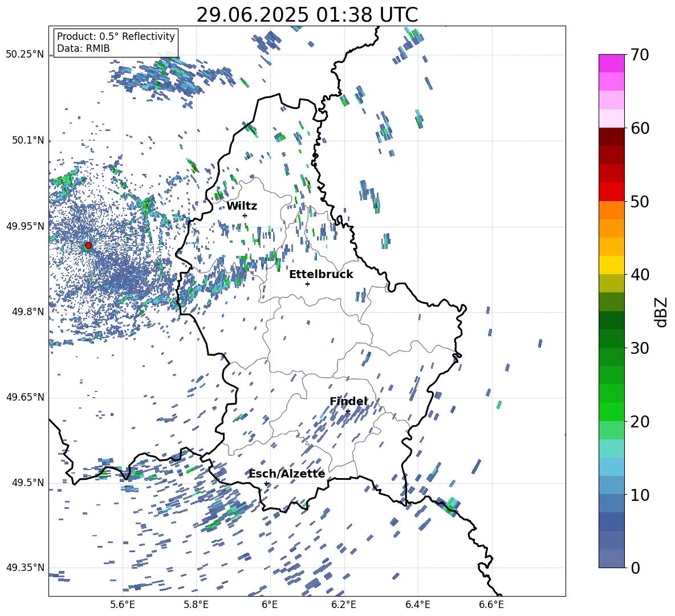Click the 5.8°E longitude label

click(x=196, y=605)
